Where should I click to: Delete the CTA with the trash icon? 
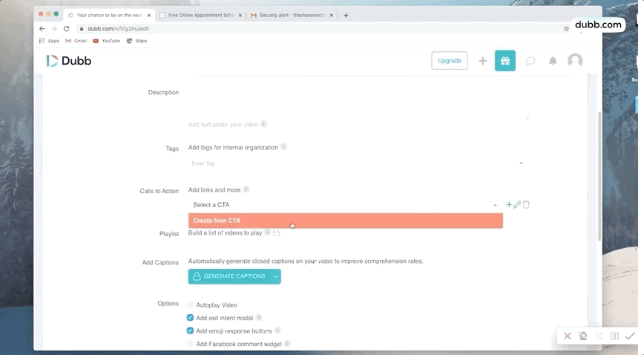click(526, 204)
